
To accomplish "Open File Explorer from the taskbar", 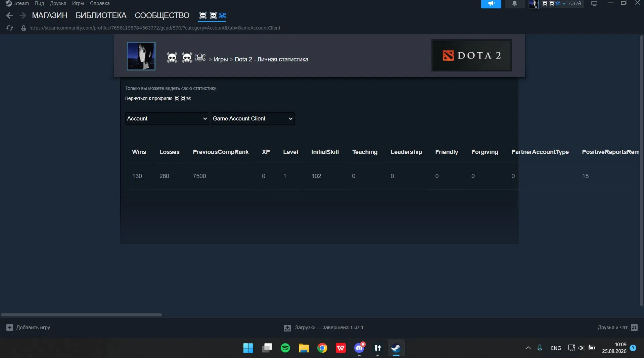I will tap(304, 348).
